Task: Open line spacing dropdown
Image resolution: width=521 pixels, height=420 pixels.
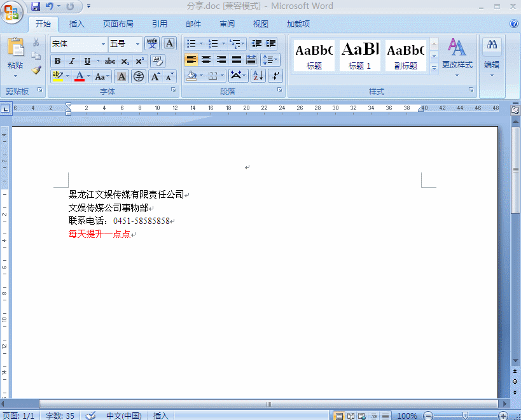Action: [270, 60]
